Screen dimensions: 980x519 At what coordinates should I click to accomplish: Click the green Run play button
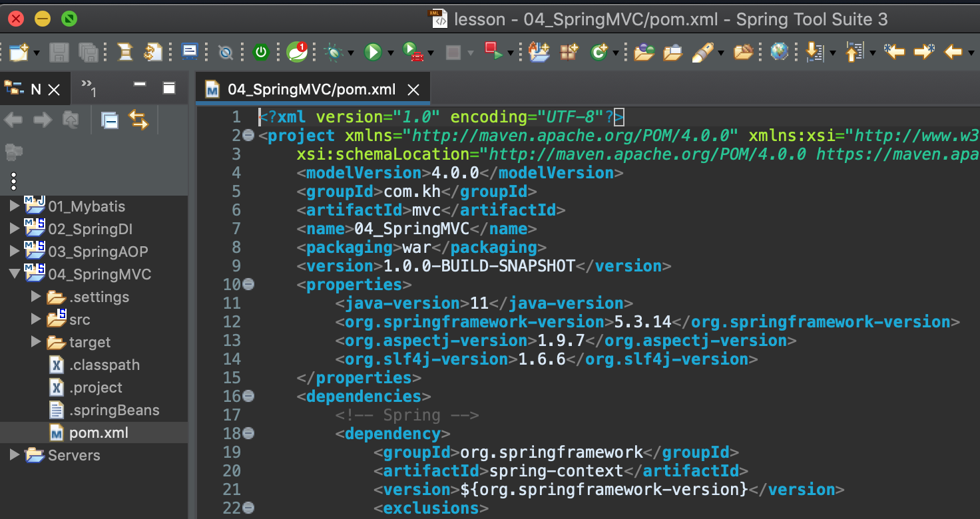click(373, 52)
